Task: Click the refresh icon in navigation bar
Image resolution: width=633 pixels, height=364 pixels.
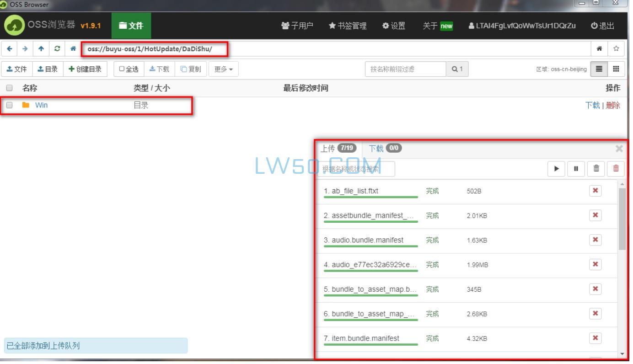Action: click(57, 48)
